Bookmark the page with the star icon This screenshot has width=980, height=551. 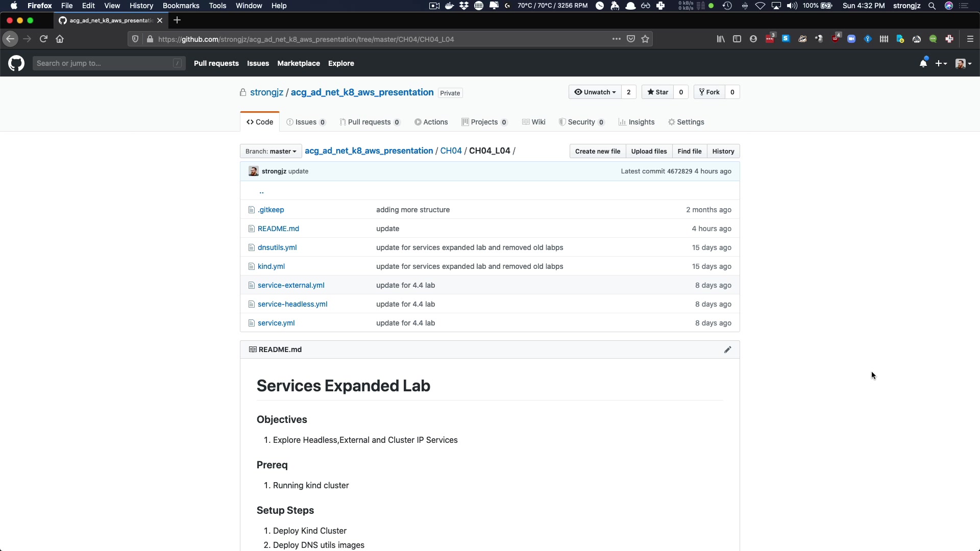click(645, 39)
